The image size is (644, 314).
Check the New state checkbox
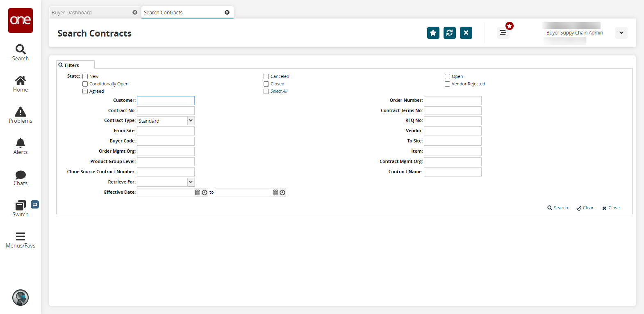pyautogui.click(x=85, y=77)
